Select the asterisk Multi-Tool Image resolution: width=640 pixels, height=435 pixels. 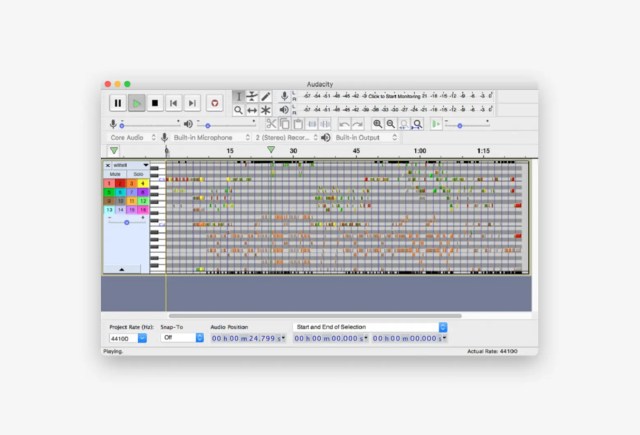pos(266,110)
